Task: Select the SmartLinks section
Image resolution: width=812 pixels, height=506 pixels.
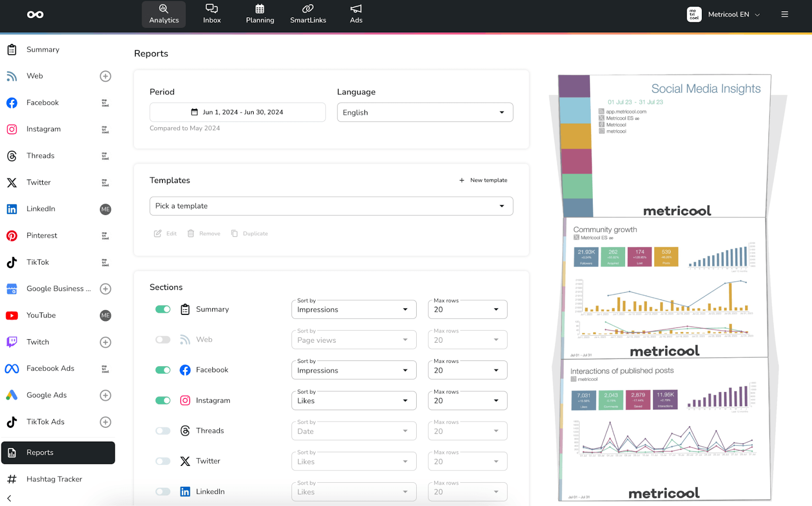Action: click(x=308, y=14)
